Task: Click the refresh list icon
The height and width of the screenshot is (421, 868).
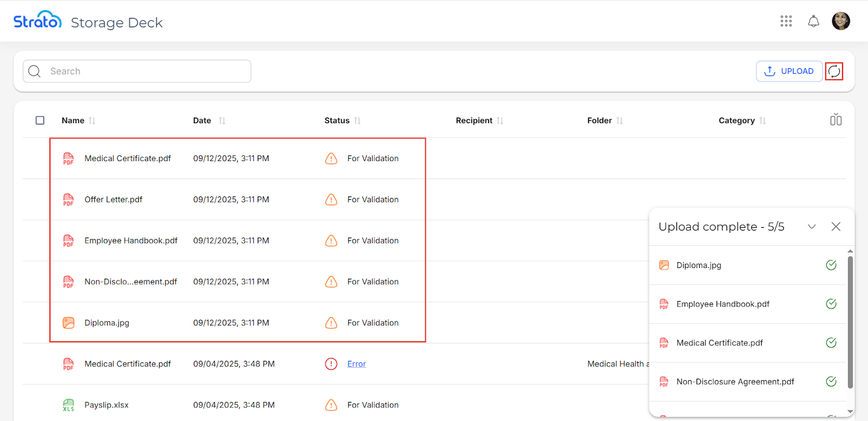Action: click(834, 71)
